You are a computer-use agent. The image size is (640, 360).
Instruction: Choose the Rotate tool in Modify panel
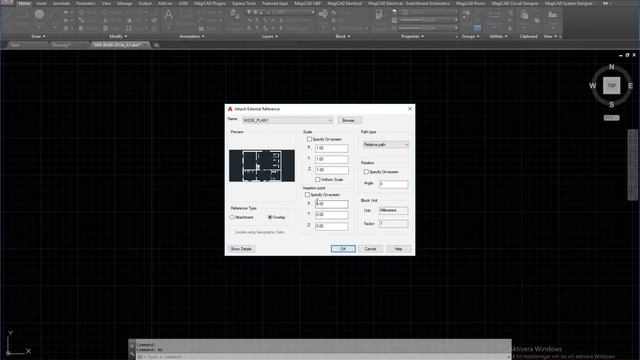tap(106, 13)
